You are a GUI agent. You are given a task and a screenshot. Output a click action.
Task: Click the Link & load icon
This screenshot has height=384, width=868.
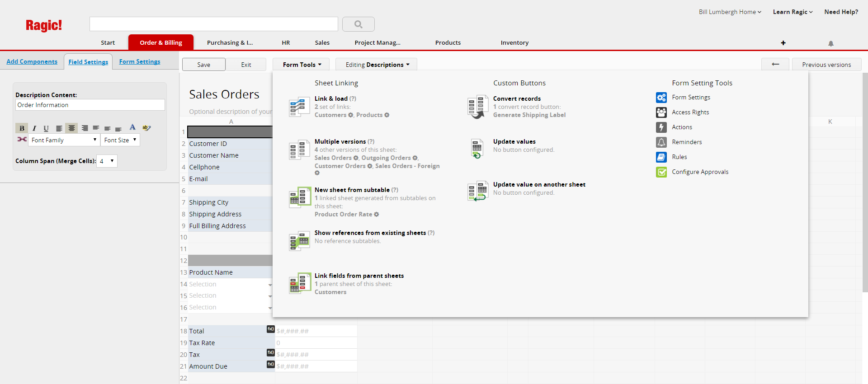[x=299, y=108]
